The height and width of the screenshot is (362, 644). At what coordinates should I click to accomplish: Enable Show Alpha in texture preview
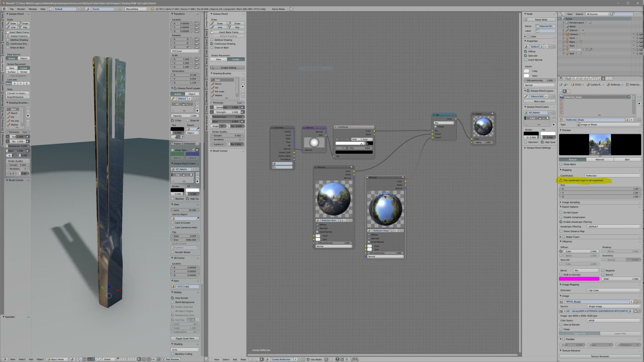coord(561,164)
